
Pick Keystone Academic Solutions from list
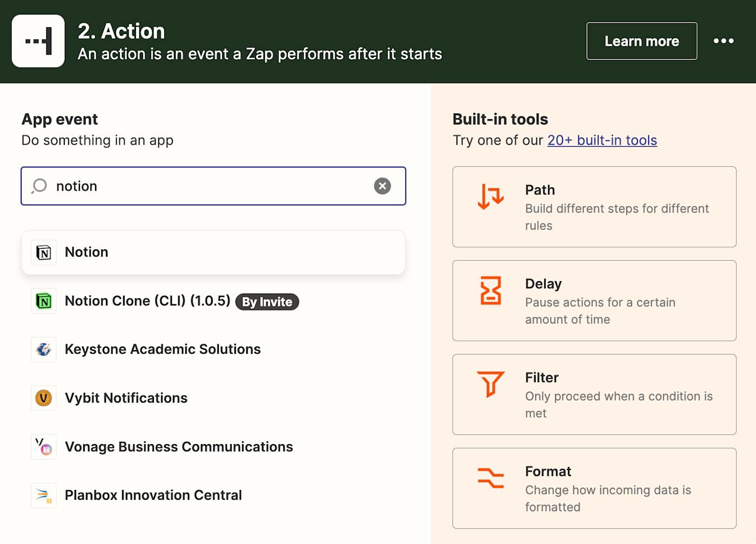(x=163, y=350)
